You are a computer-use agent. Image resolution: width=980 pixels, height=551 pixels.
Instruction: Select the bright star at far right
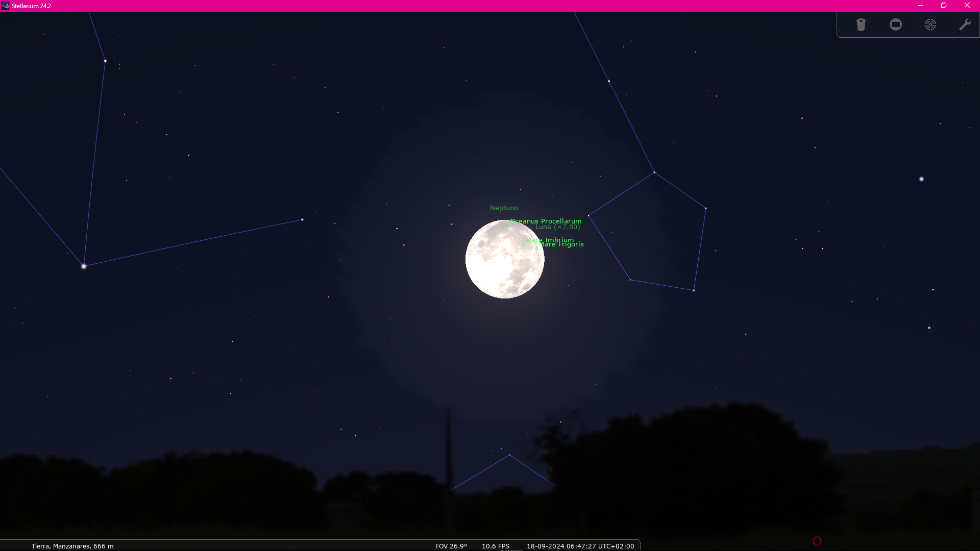(x=921, y=179)
